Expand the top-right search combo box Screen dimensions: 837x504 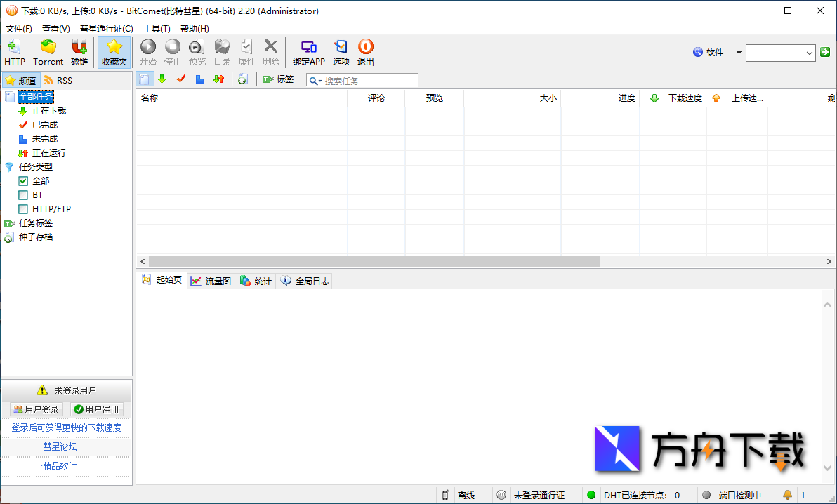(x=809, y=53)
